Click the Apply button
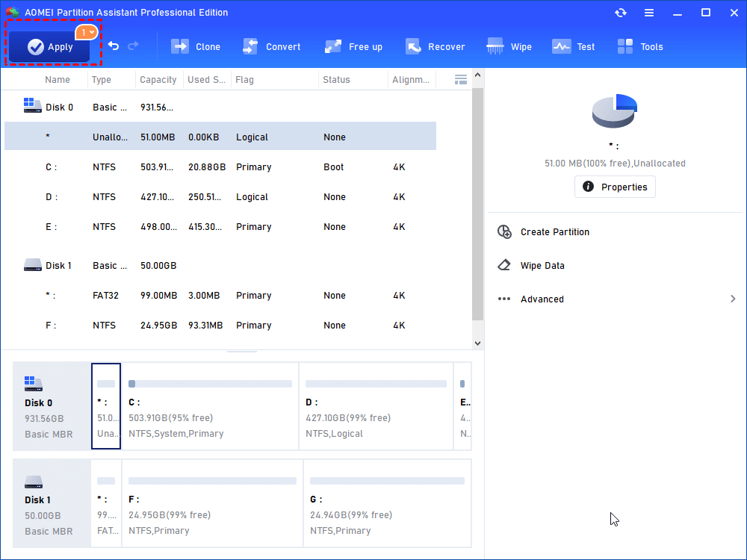Image resolution: width=747 pixels, height=560 pixels. [49, 46]
